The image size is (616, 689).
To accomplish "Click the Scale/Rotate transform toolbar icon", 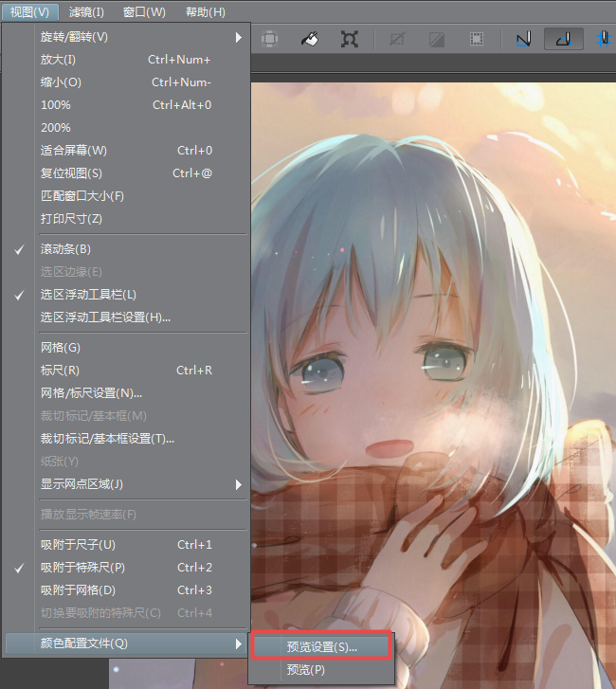I will click(x=350, y=39).
